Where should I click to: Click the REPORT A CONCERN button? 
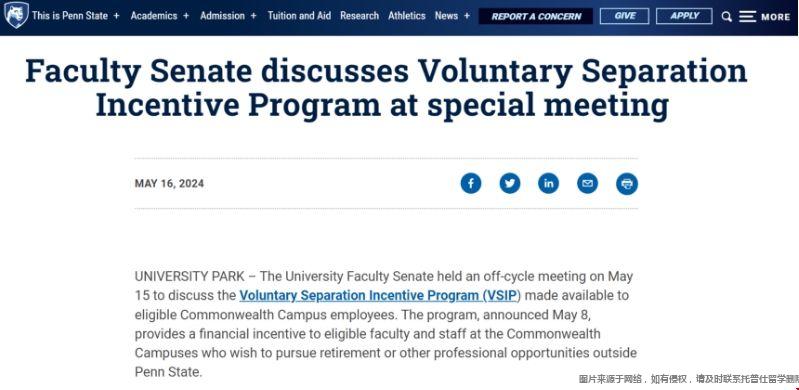[536, 16]
